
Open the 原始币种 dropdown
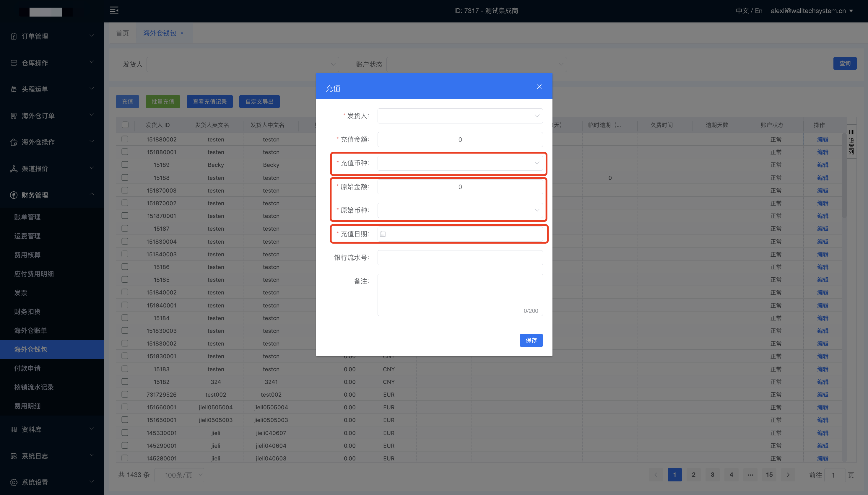(x=460, y=210)
